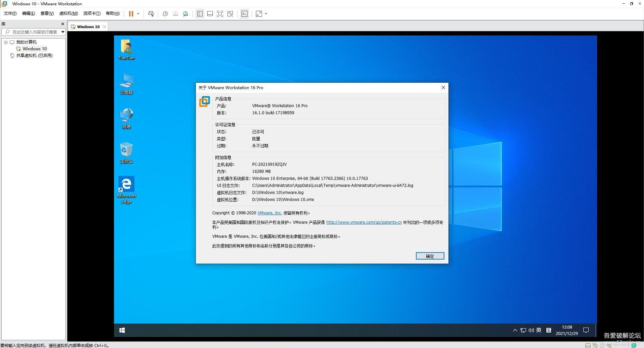Image resolution: width=644 pixels, height=348 pixels.
Task: Click the revert to snapshot icon
Action: (x=175, y=14)
